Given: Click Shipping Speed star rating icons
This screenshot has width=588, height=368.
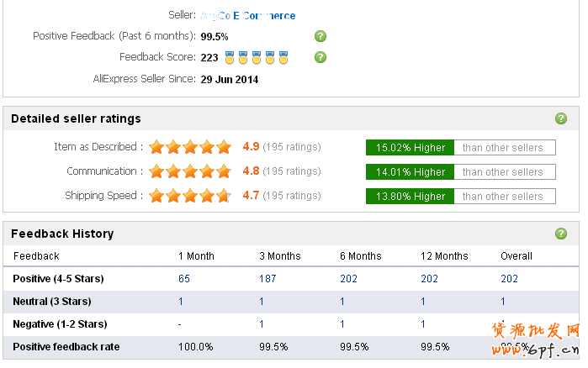Looking at the screenshot, I should (190, 196).
